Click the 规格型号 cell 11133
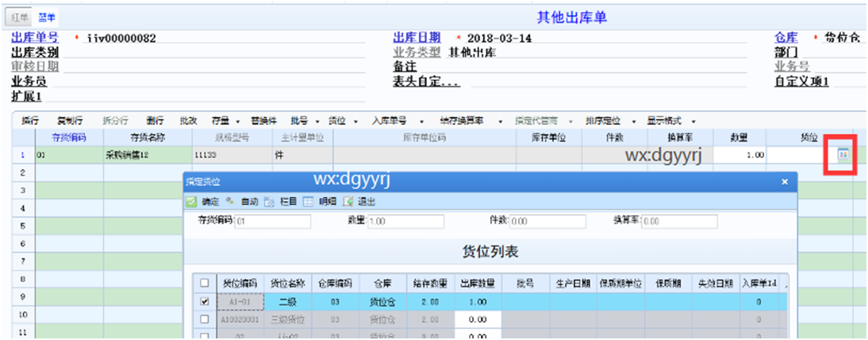The width and height of the screenshot is (868, 340). click(232, 155)
